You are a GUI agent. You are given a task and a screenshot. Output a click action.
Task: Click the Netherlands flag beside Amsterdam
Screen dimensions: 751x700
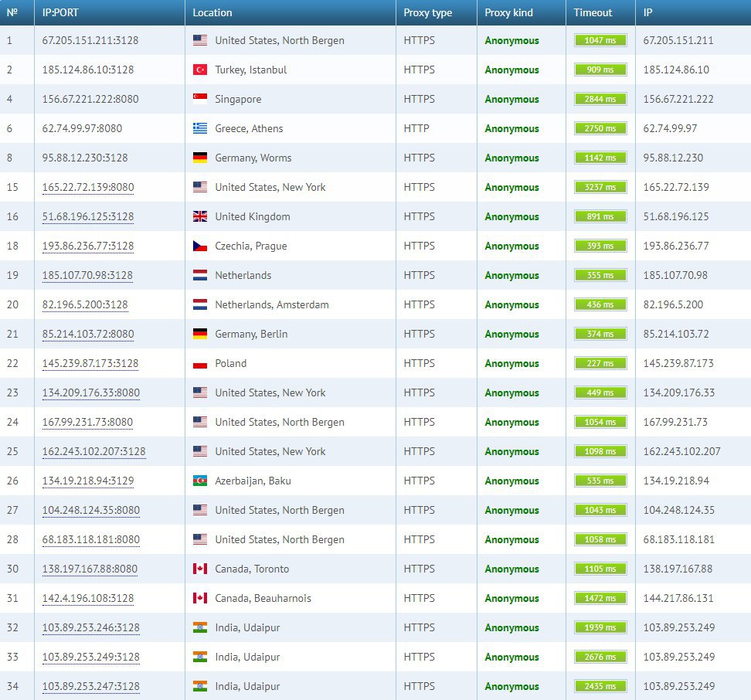pyautogui.click(x=199, y=304)
